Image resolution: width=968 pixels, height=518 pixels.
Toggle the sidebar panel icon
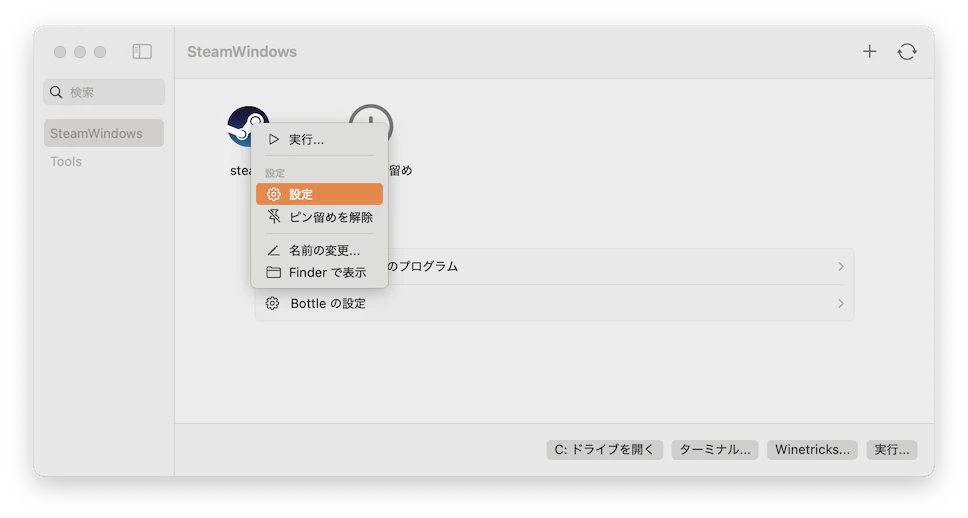[142, 51]
